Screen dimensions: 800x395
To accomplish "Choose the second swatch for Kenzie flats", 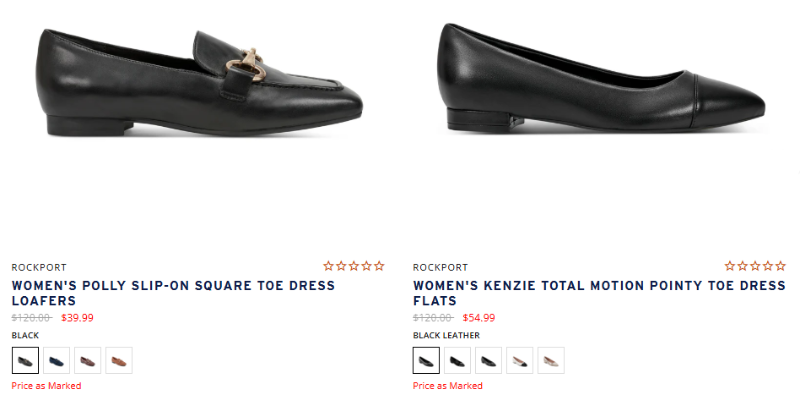I will (x=457, y=360).
